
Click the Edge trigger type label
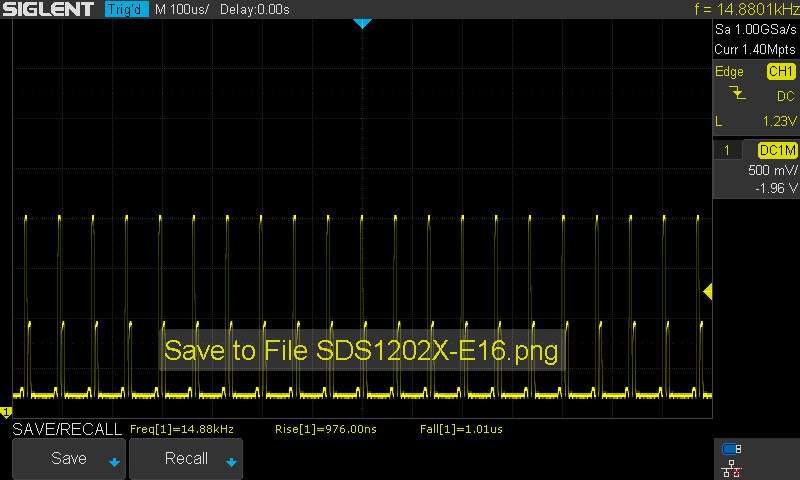click(729, 72)
